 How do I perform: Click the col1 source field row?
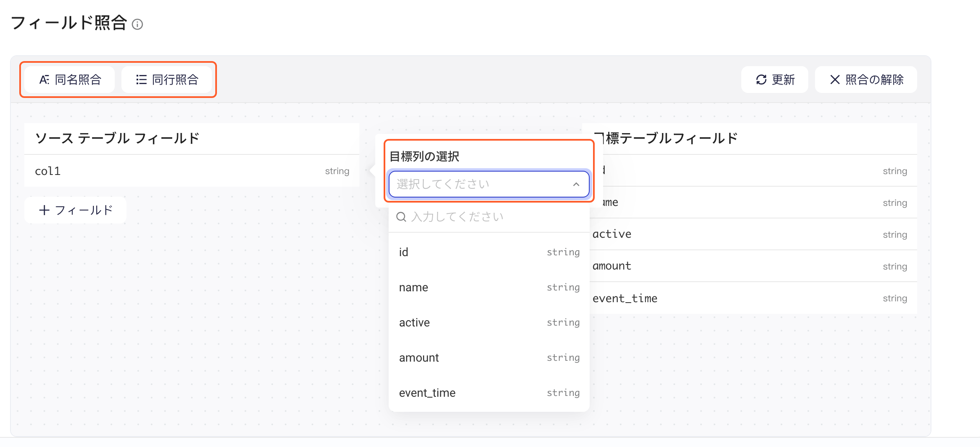192,171
